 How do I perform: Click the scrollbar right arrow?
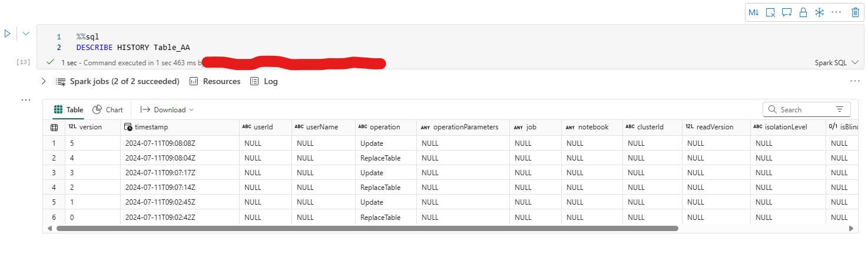click(x=850, y=228)
